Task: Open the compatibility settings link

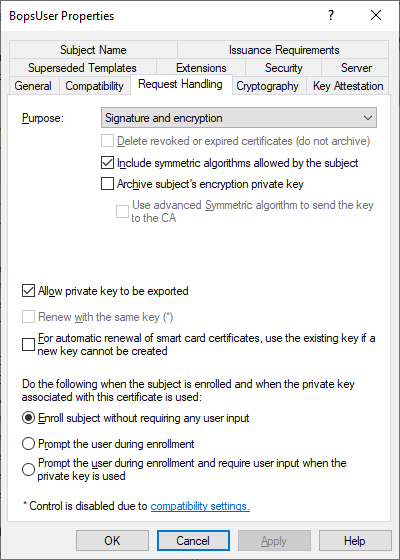Action: point(200,506)
